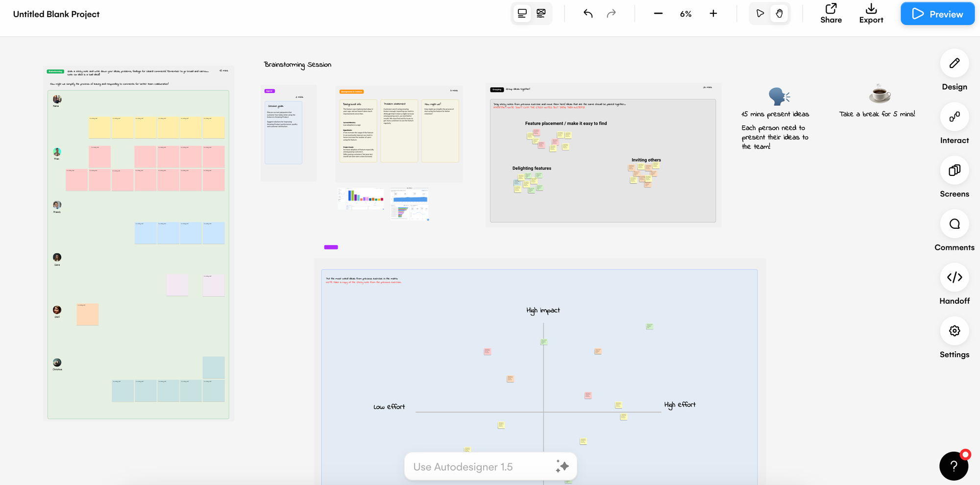Select the '15 mins present ideas' text
This screenshot has width=980, height=485.
(775, 114)
